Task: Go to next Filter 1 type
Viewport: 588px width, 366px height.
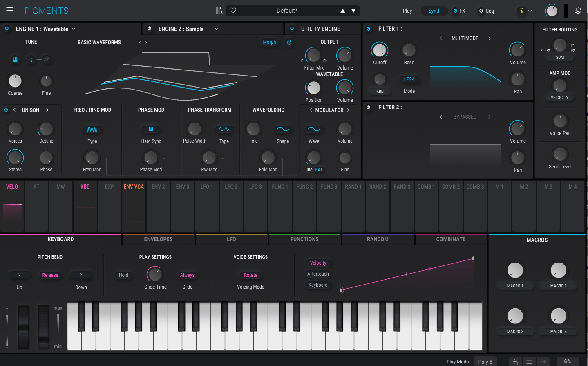Action: tap(490, 38)
